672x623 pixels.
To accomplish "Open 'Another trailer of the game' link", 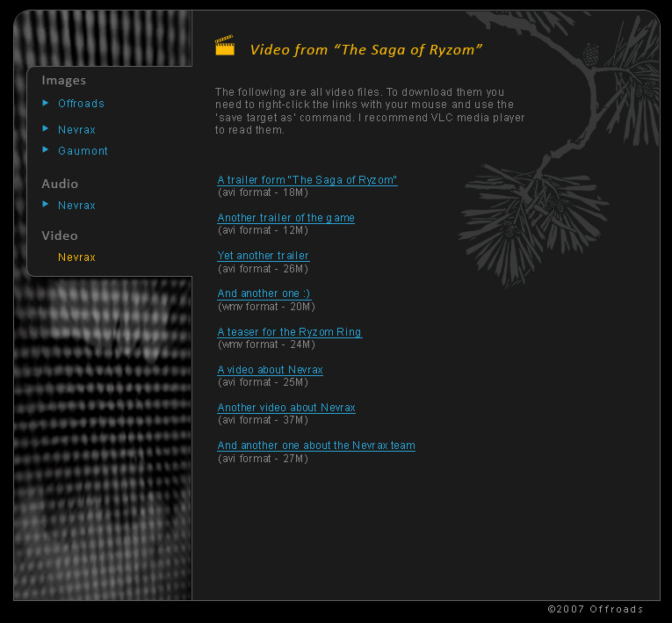I will pyautogui.click(x=285, y=218).
